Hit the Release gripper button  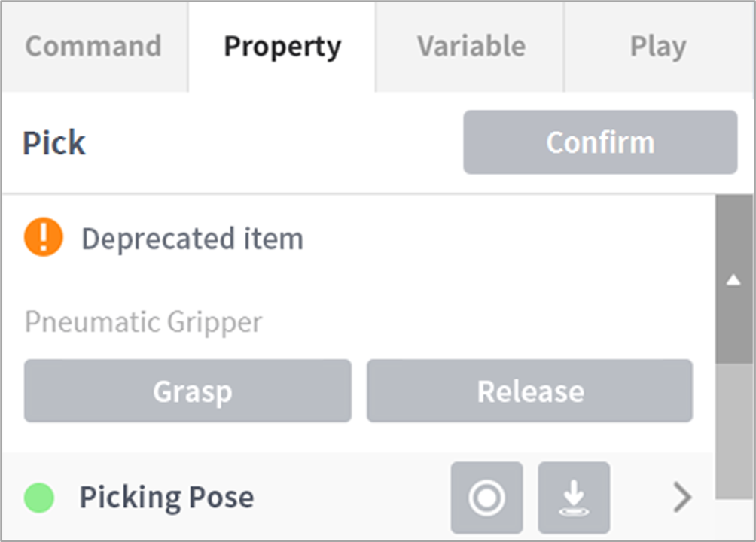tap(529, 391)
